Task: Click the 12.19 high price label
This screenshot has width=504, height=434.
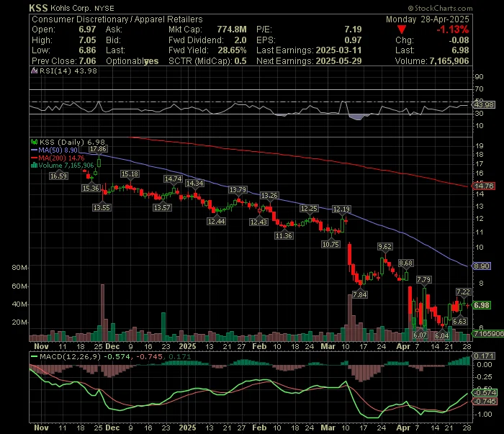Action: 341,209
